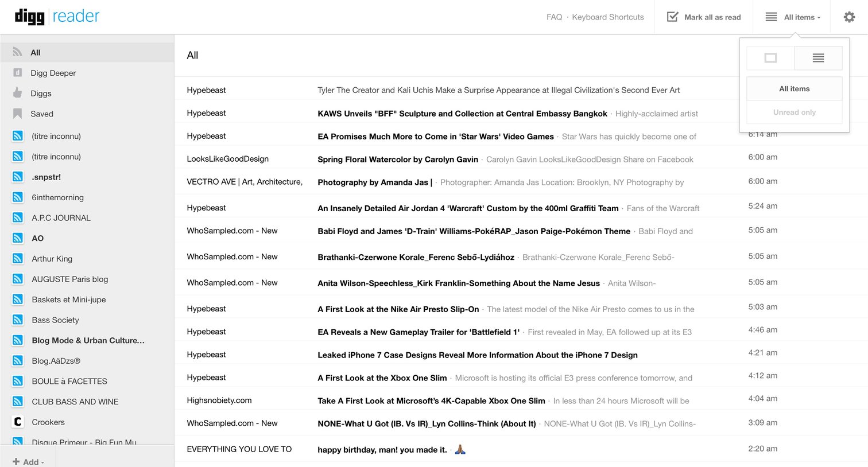Select the All feed RSS icon
868x467 pixels.
[18, 52]
